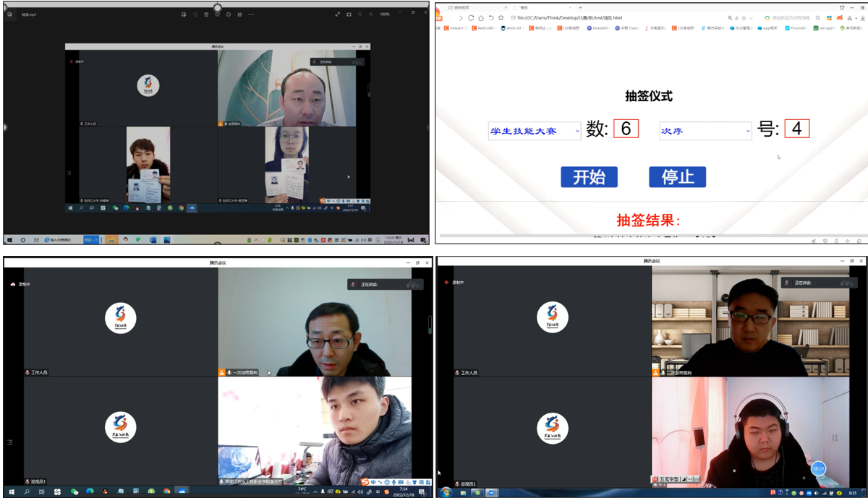The height and width of the screenshot is (498, 868).
Task: Click the browser home icon
Action: point(481,18)
